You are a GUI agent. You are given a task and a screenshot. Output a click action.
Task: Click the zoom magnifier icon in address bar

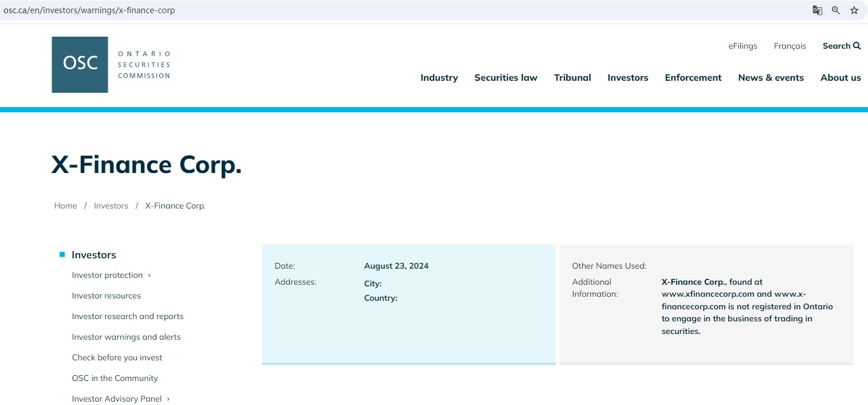click(x=836, y=10)
